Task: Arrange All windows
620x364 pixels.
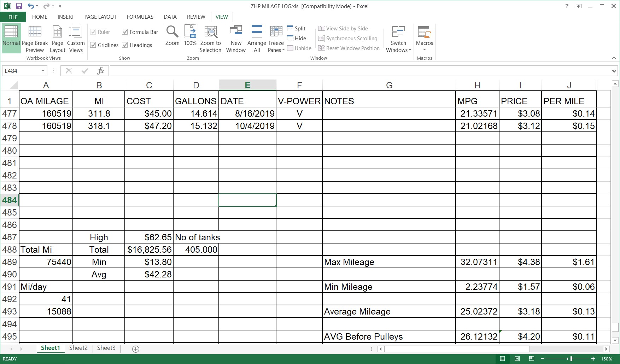Action: pos(257,39)
